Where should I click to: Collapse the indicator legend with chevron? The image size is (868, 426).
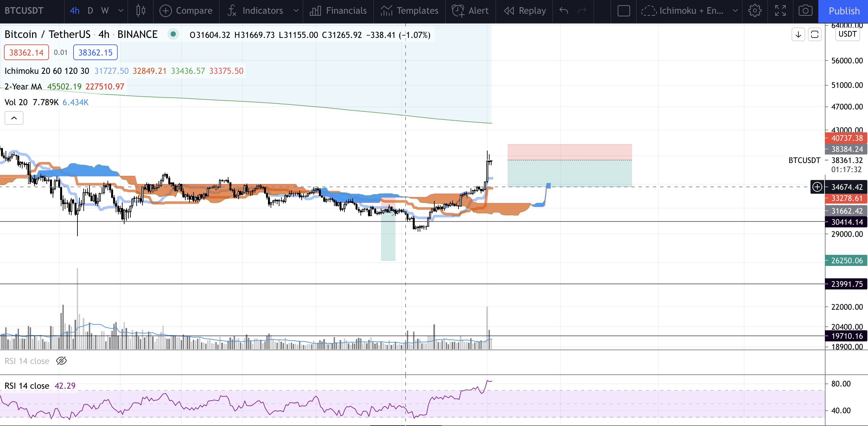point(14,118)
